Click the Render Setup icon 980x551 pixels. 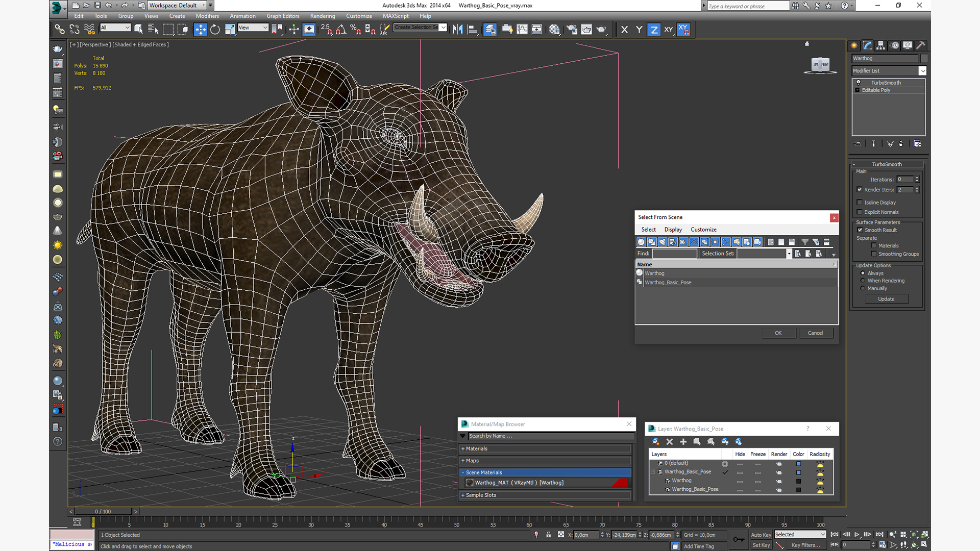[572, 30]
